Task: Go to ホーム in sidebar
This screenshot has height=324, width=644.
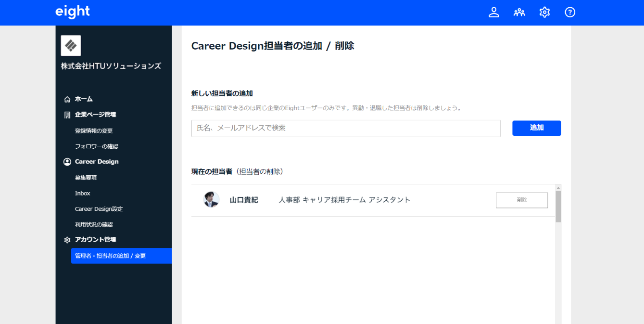Action: pos(84,99)
